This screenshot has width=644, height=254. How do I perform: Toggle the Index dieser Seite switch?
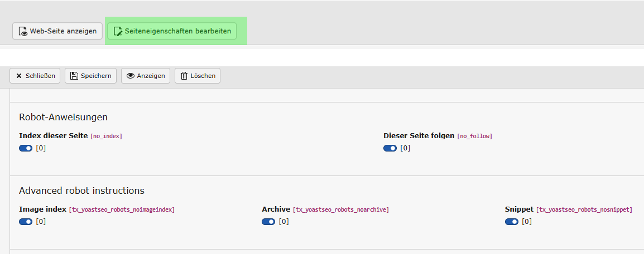click(26, 148)
